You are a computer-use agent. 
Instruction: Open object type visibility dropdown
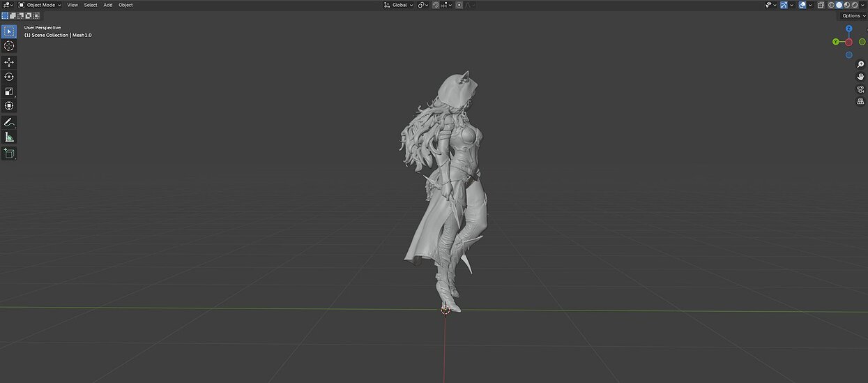[x=770, y=5]
